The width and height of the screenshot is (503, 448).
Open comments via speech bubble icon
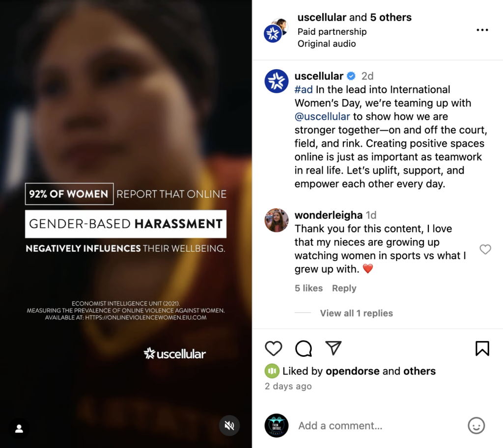pos(304,348)
